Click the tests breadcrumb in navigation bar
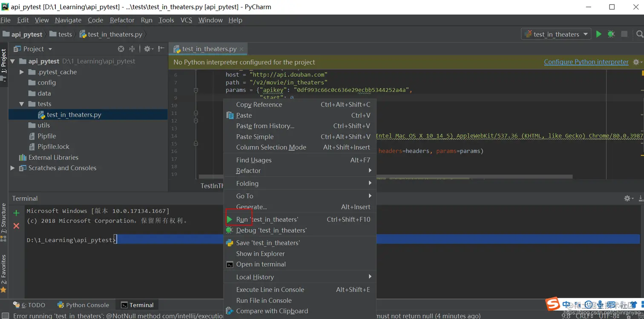The width and height of the screenshot is (644, 319). (x=60, y=34)
